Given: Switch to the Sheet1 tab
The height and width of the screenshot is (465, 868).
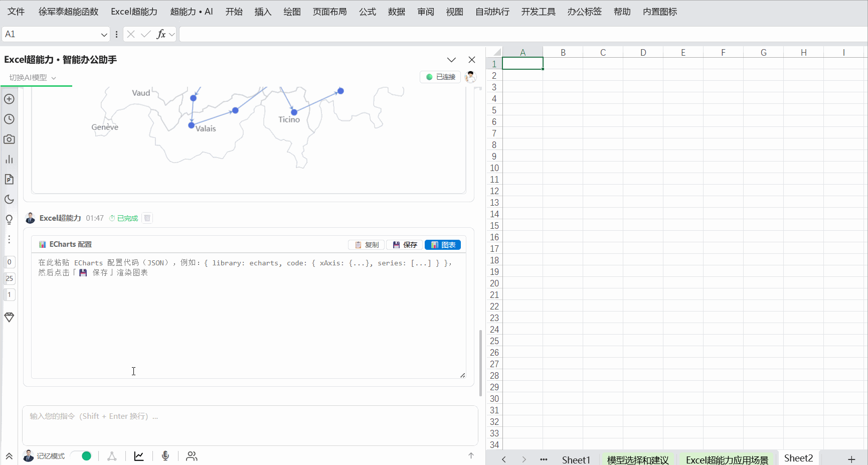Looking at the screenshot, I should point(576,459).
